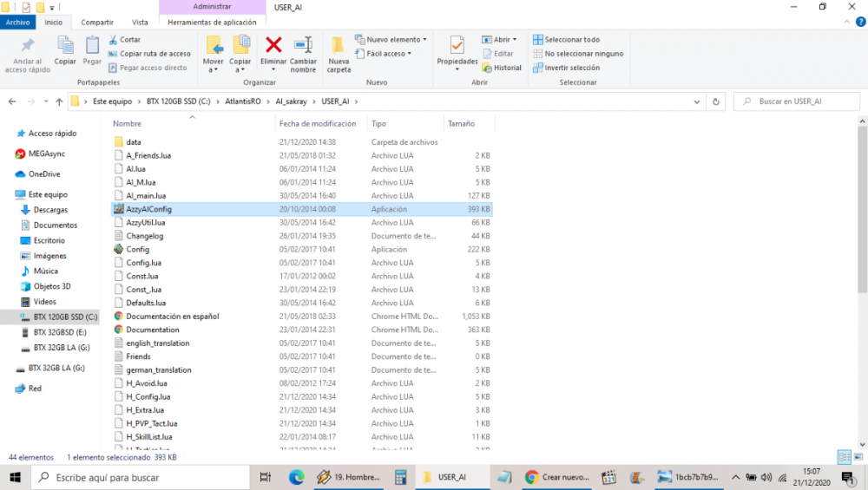The width and height of the screenshot is (868, 490).
Task: Open the Compartir ribbon tab
Action: point(96,23)
